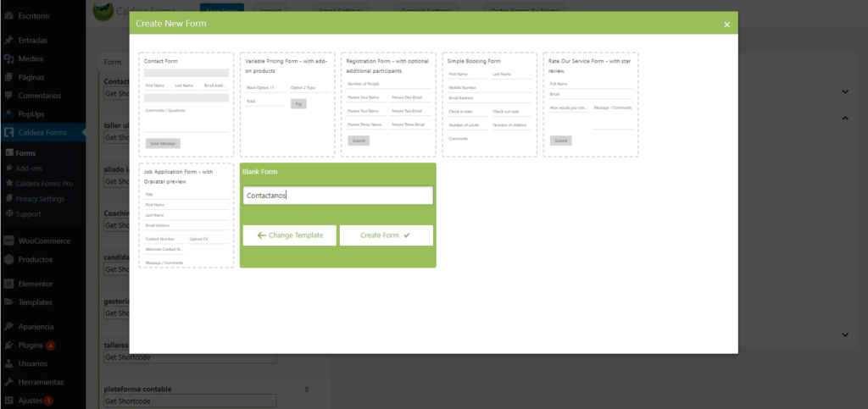
Task: Click Create Form button with checkmark
Action: (386, 235)
